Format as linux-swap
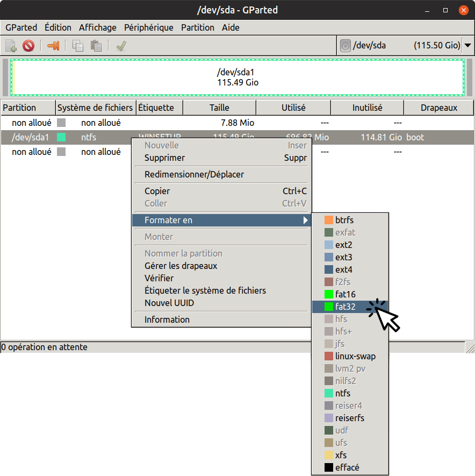 point(350,357)
